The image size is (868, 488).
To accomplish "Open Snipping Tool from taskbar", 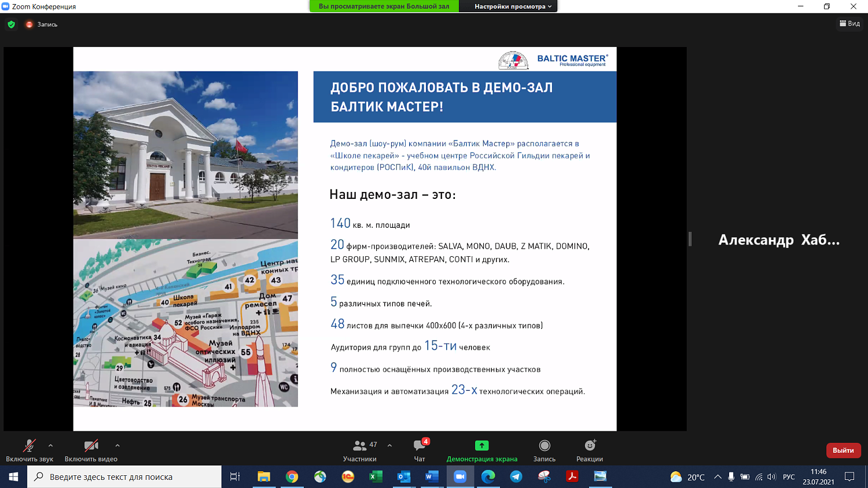I will click(544, 477).
